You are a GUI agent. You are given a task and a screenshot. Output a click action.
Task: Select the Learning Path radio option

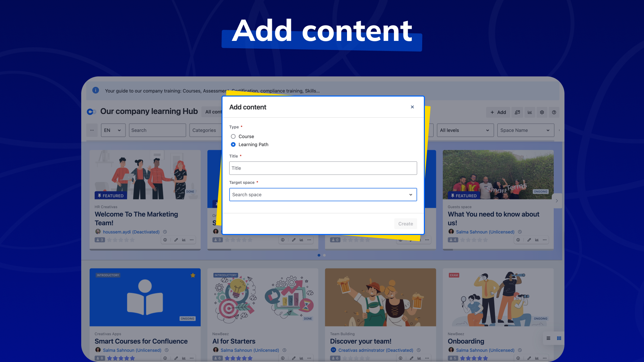pos(233,144)
